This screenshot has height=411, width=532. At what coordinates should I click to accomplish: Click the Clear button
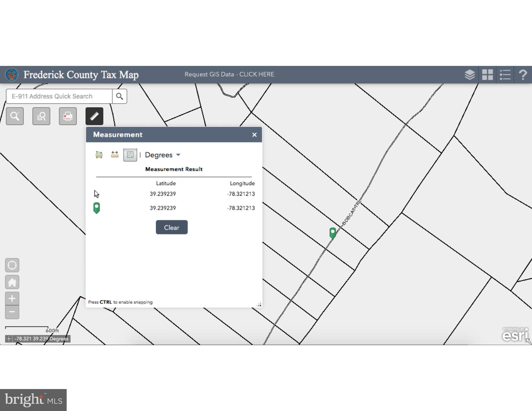172,227
